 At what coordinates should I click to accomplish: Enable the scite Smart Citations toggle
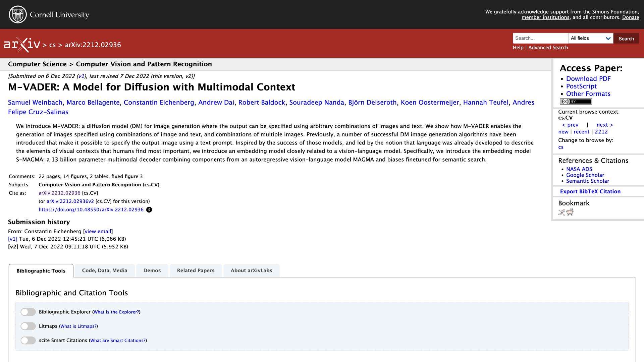point(28,341)
